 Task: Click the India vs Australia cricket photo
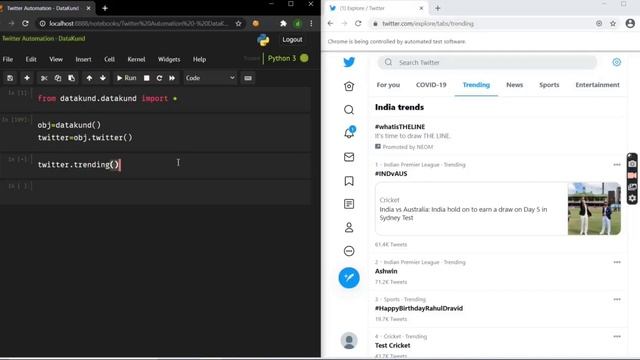594,209
